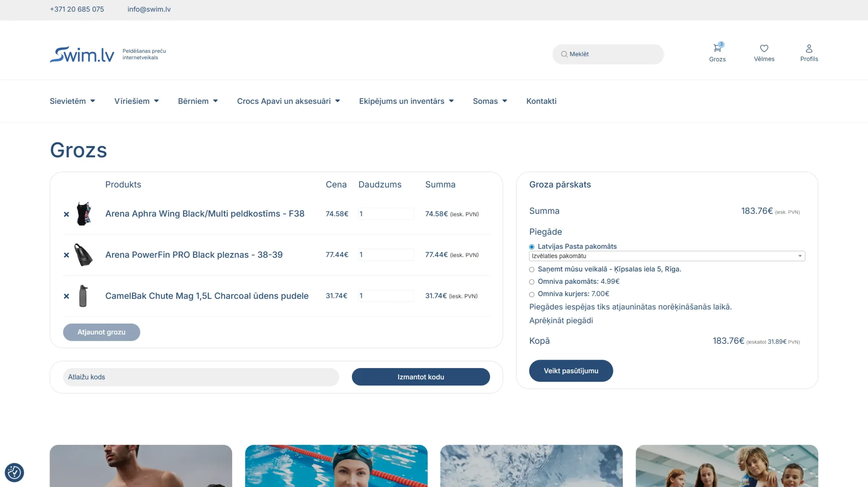Viewport: 868px width, 487px height.
Task: Click the Swim.lv logo
Action: 82,54
